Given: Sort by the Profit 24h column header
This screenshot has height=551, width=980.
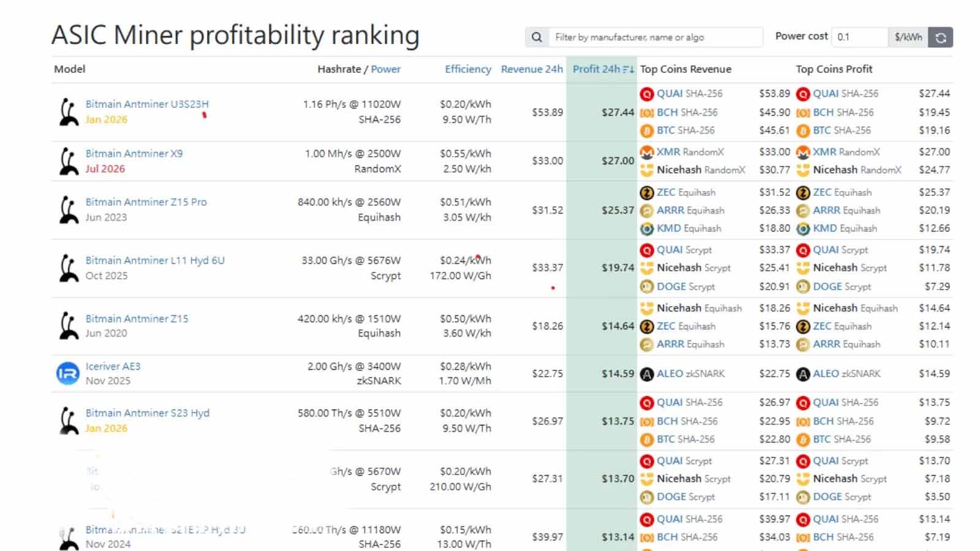Looking at the screenshot, I should [603, 69].
